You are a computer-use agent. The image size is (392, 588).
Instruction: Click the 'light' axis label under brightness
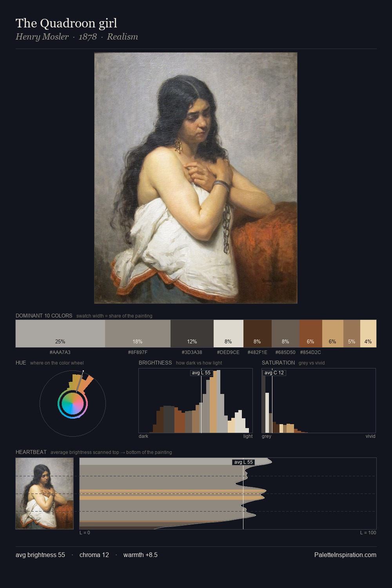248,436
